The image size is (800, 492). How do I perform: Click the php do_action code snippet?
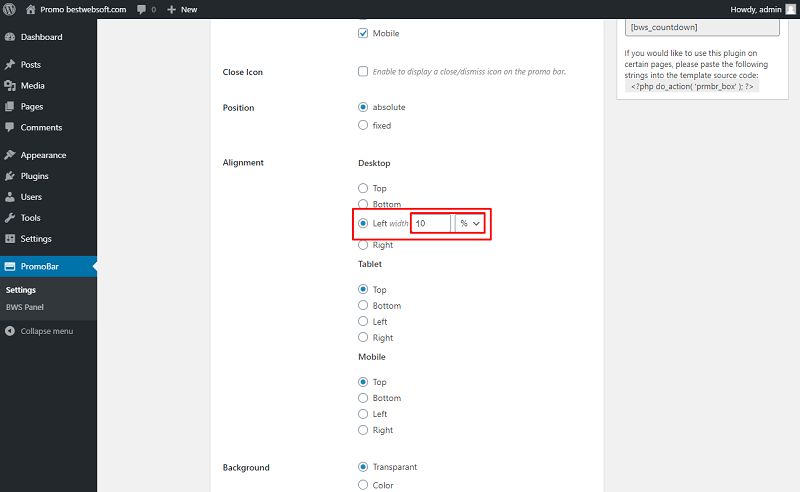point(692,86)
